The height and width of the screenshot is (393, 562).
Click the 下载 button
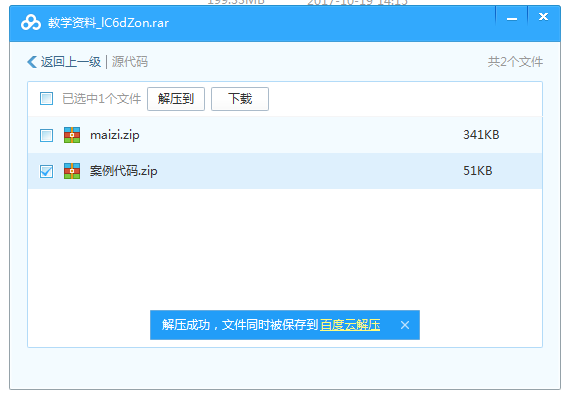pos(240,99)
